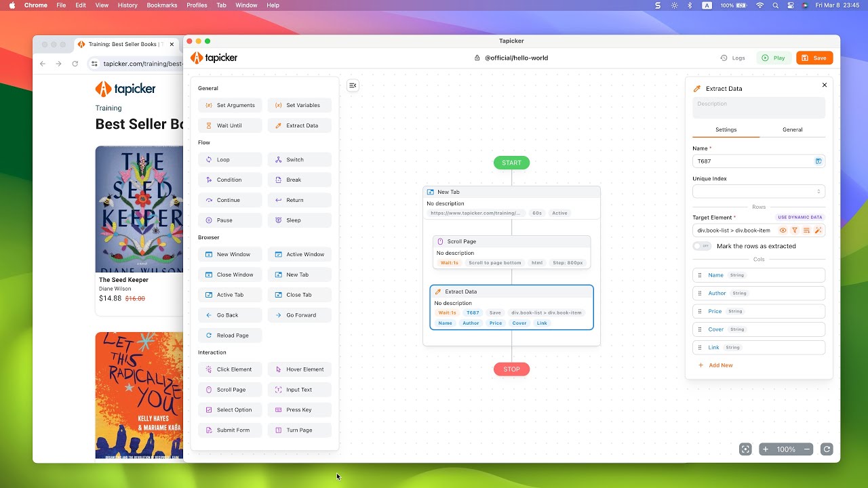Select the New Tab node in canvas
The image size is (868, 488).
pos(511,202)
